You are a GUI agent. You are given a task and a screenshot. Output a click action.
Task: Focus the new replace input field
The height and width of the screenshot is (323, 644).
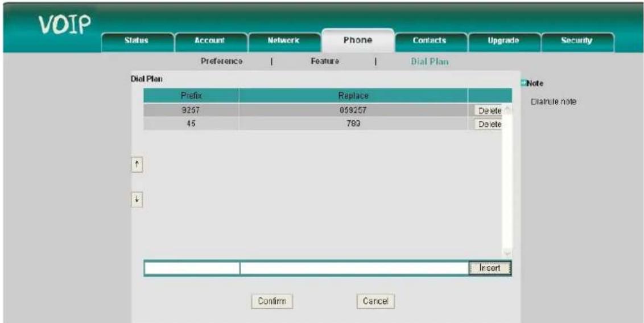point(354,268)
